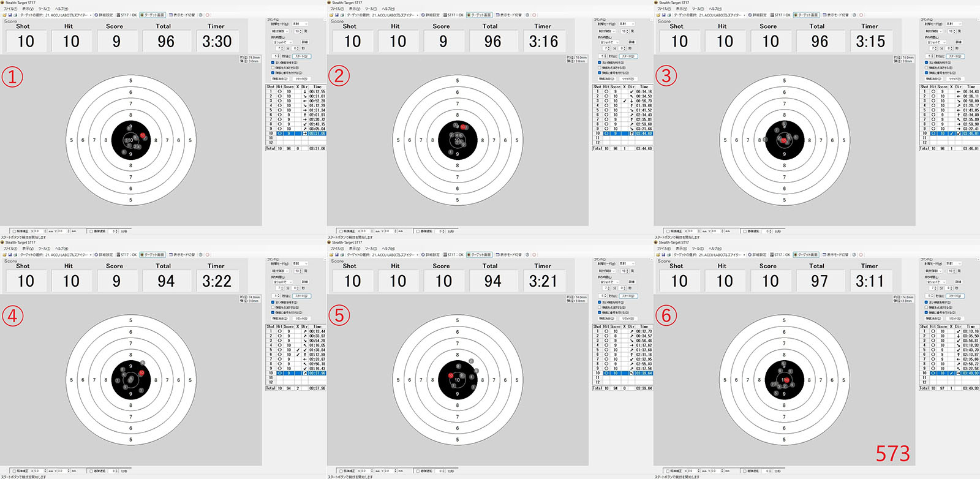980x479 pixels.
Task: Open the ファイル menu in panel 1
Action: click(10, 9)
